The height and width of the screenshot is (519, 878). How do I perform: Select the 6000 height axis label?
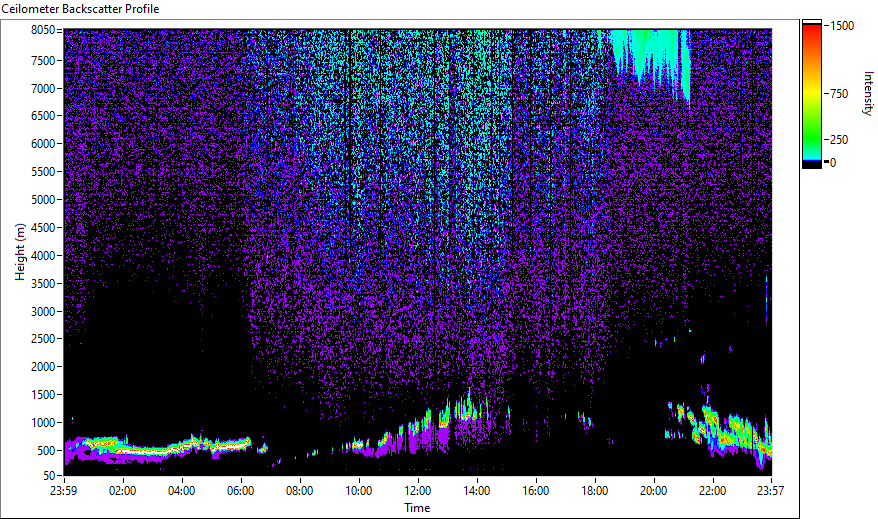click(43, 144)
